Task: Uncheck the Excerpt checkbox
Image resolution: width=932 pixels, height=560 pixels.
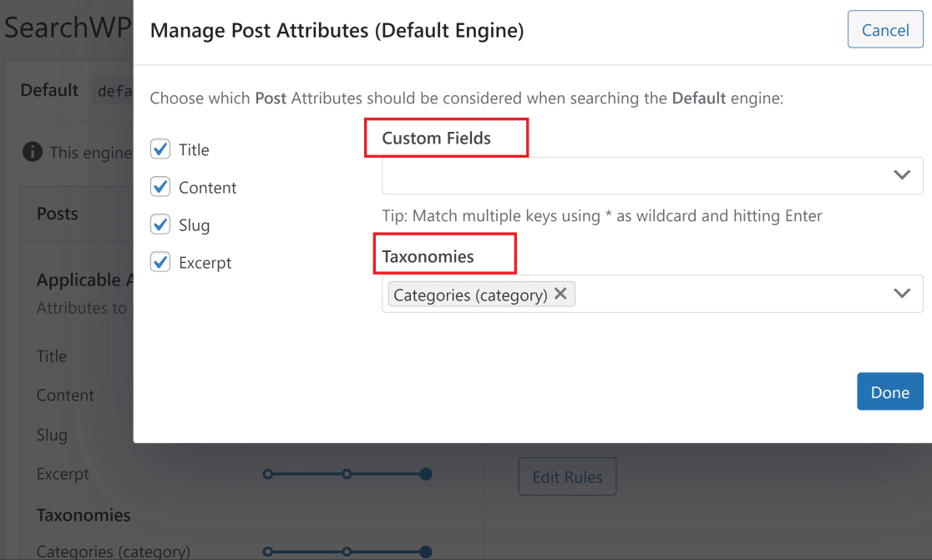Action: click(160, 262)
